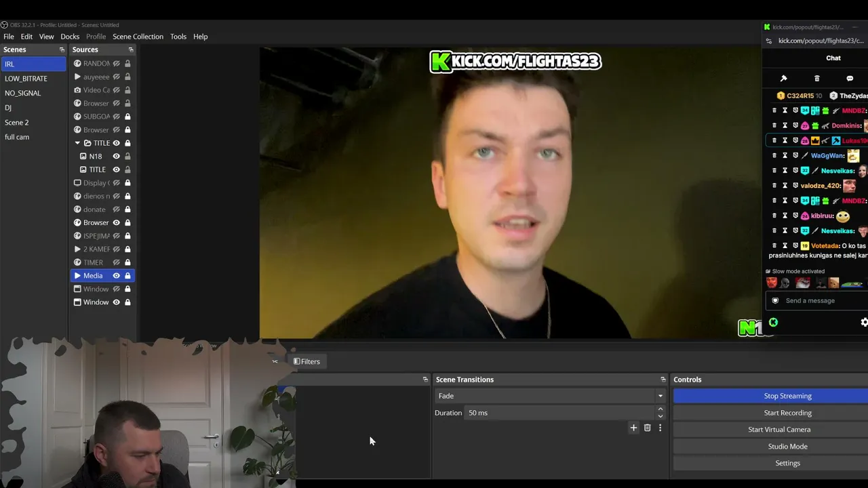This screenshot has height=488, width=868.
Task: Click the Duration 50 ms field
Action: pos(561,413)
